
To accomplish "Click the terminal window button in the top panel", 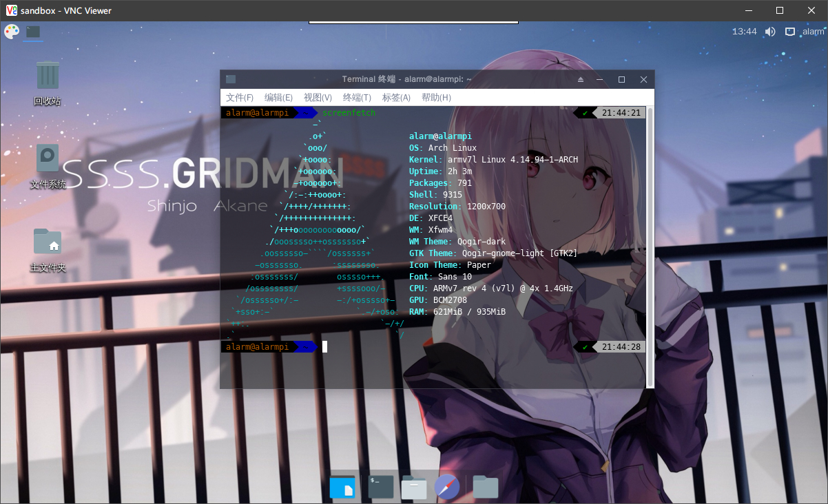I will 33,32.
